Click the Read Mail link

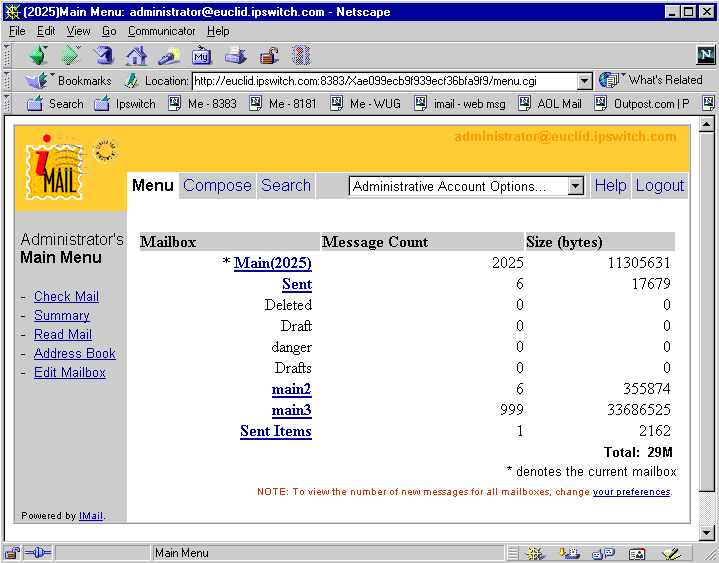pos(63,335)
